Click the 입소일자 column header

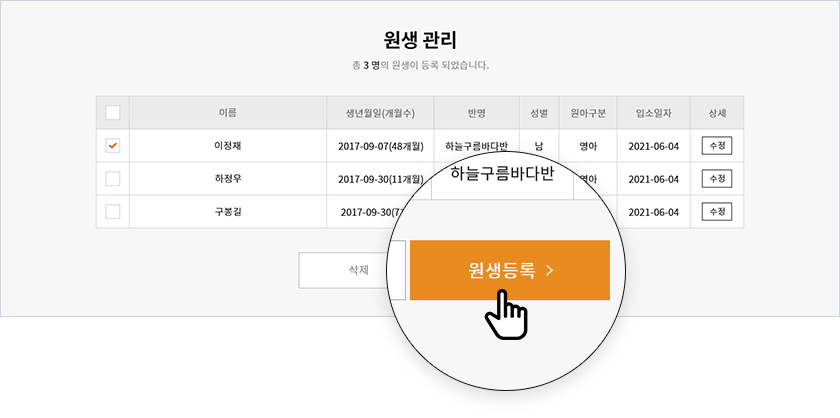click(x=654, y=113)
